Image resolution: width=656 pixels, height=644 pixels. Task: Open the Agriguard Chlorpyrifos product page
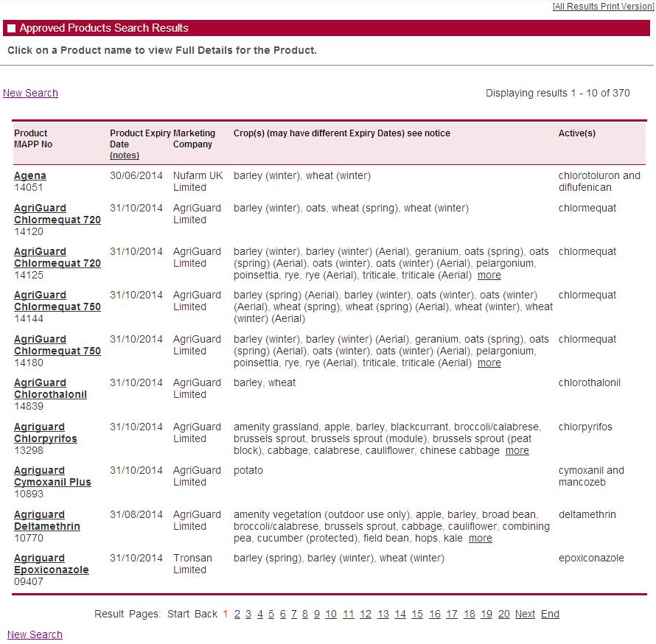click(x=45, y=433)
